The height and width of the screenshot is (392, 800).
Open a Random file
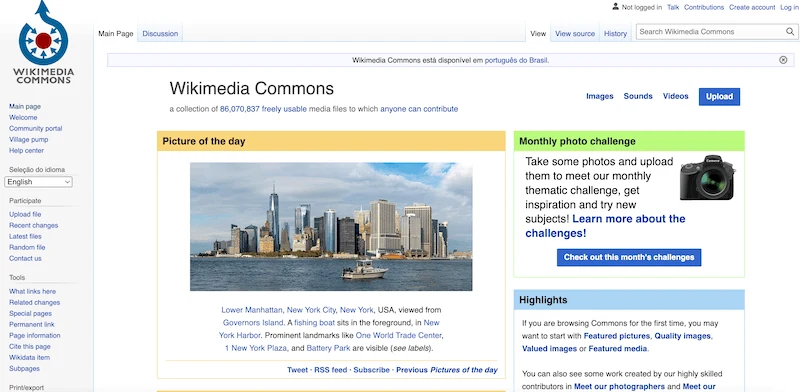coord(27,247)
